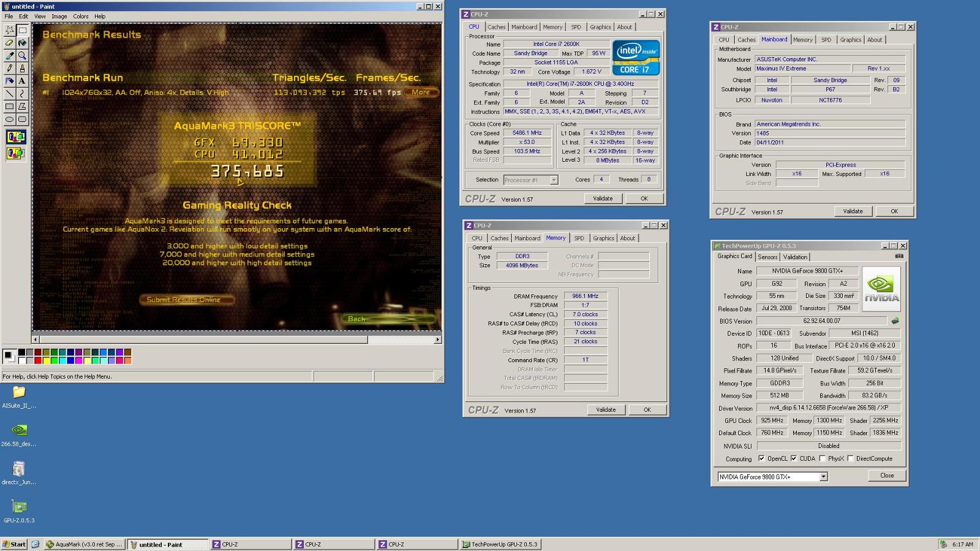Image resolution: width=980 pixels, height=551 pixels.
Task: Switch to Caches tab in CPU-Z processor window
Action: click(x=496, y=27)
